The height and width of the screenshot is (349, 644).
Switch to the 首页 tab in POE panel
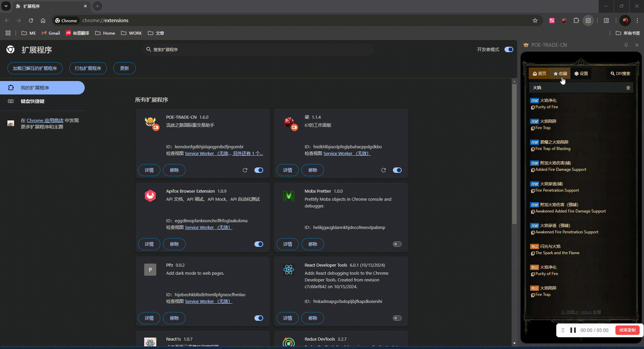pos(539,74)
